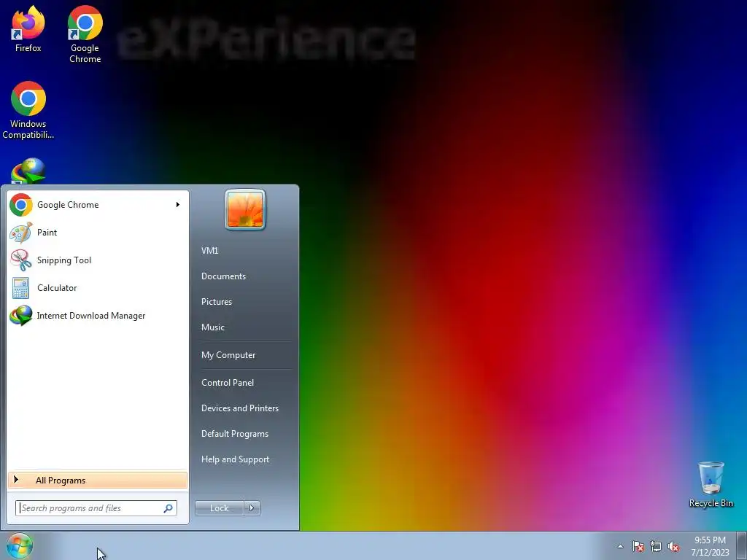The height and width of the screenshot is (560, 747).
Task: Open Pictures from the Start menu
Action: pos(217,302)
